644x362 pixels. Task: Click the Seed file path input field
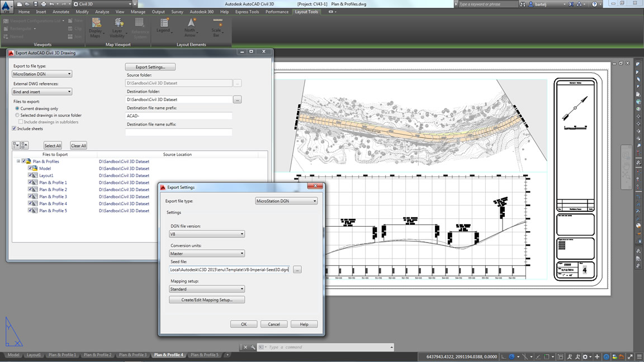[229, 270]
